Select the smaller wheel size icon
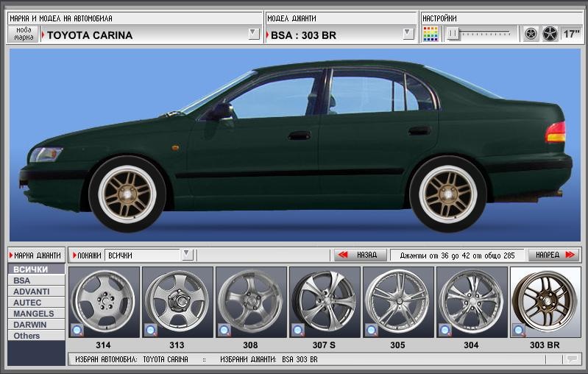The height and width of the screenshot is (374, 588). coord(531,34)
